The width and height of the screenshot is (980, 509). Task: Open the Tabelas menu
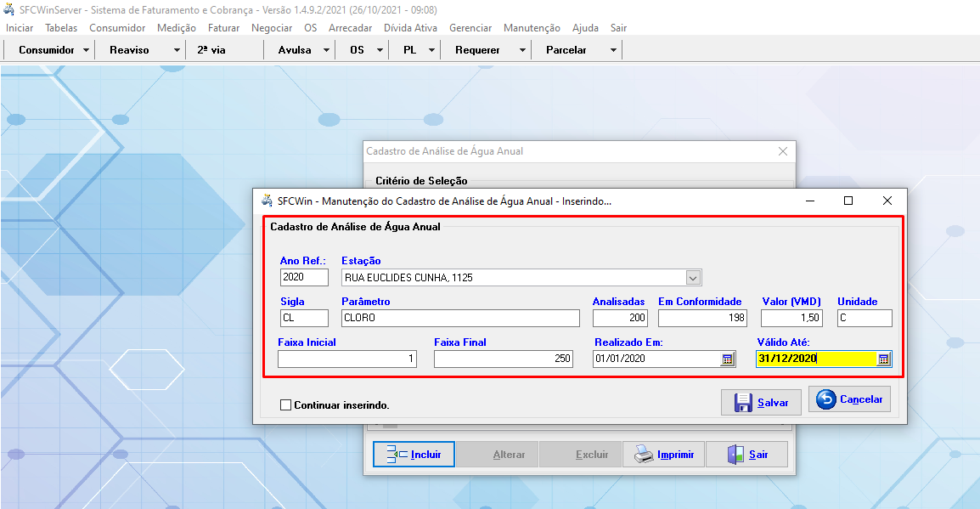click(61, 28)
